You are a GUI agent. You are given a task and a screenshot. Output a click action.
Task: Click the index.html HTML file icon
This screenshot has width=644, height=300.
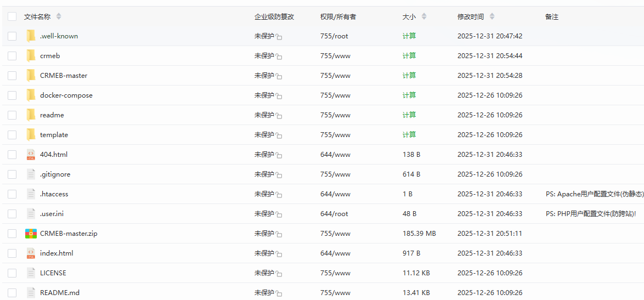(x=31, y=253)
